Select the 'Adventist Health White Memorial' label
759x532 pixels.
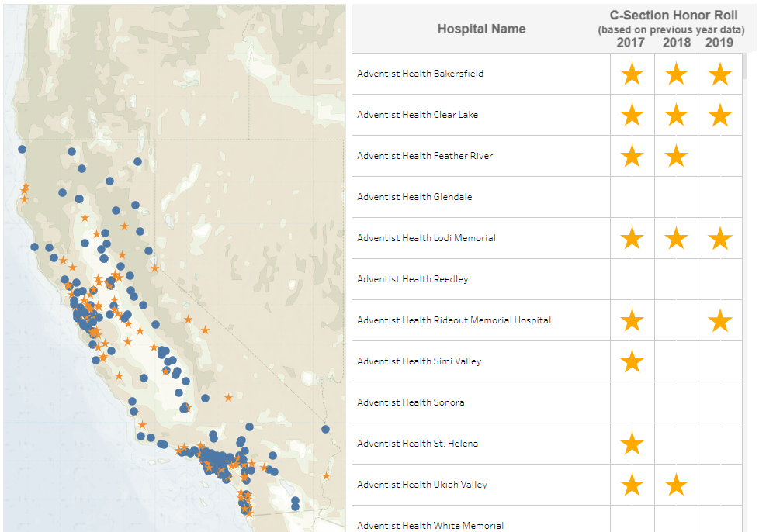[430, 526]
